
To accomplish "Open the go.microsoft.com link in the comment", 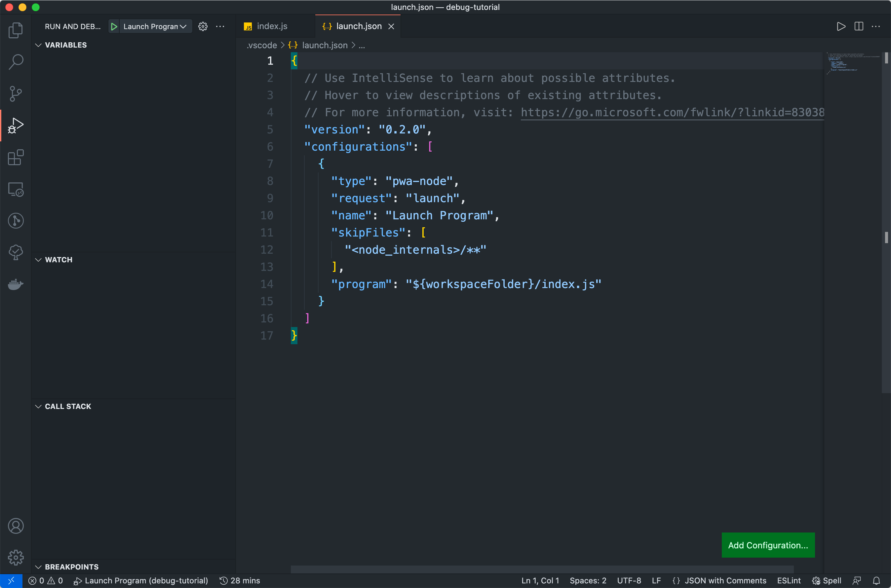I will coord(672,113).
